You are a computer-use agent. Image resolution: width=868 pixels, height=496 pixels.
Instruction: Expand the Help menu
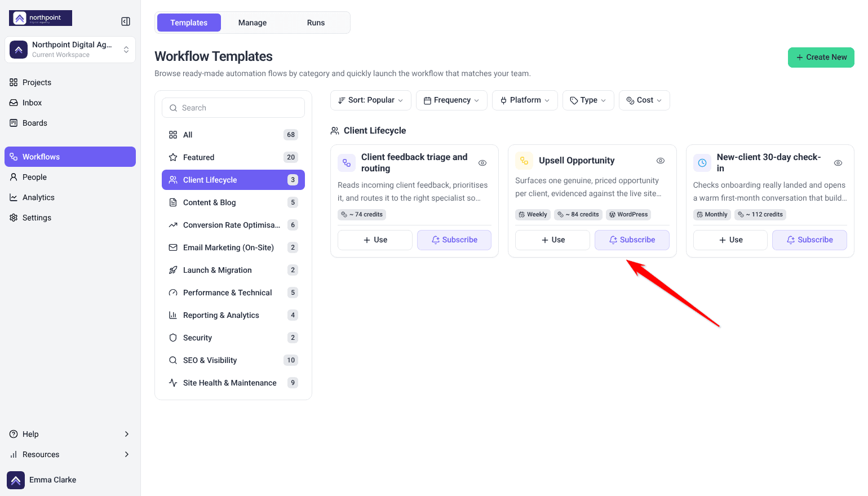click(70, 434)
